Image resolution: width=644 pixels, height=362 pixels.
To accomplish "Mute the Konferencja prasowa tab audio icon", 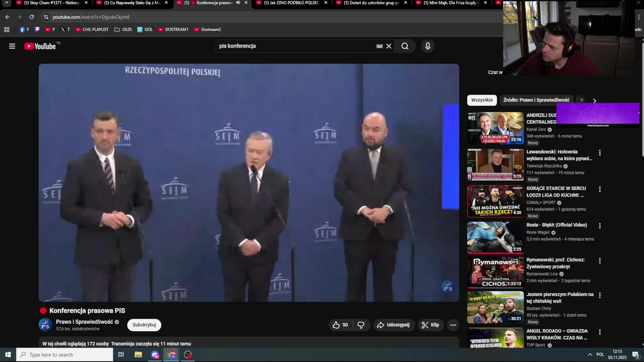I will (238, 3).
